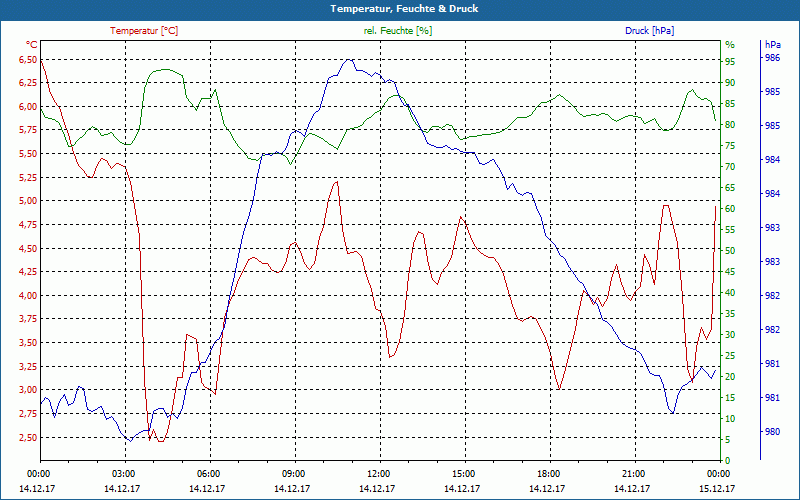The width and height of the screenshot is (800, 500).
Task: Click the '18:00' time axis label
Action: coord(548,473)
